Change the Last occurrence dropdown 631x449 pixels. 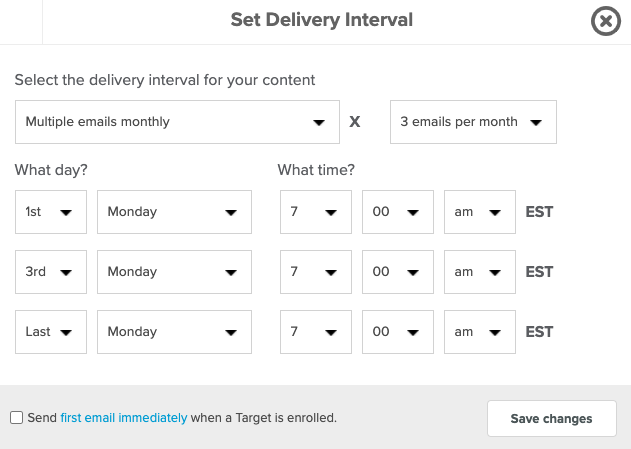tap(51, 332)
